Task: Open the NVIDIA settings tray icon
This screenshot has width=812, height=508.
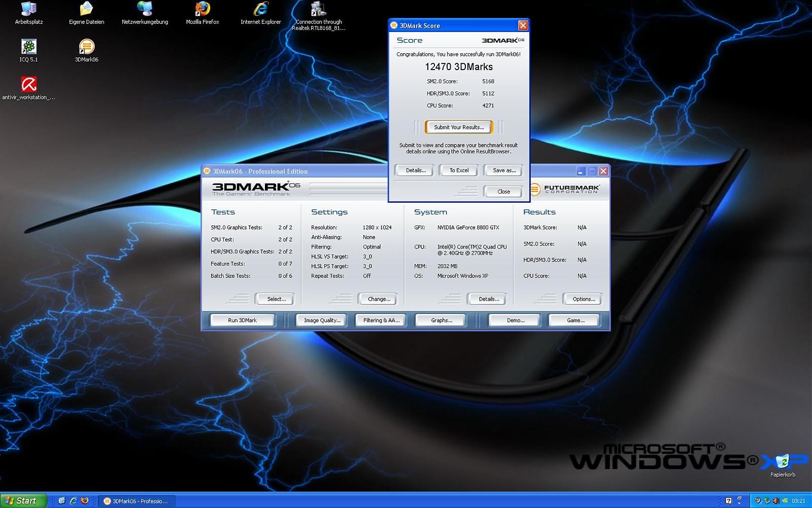Action: pyautogui.click(x=785, y=501)
